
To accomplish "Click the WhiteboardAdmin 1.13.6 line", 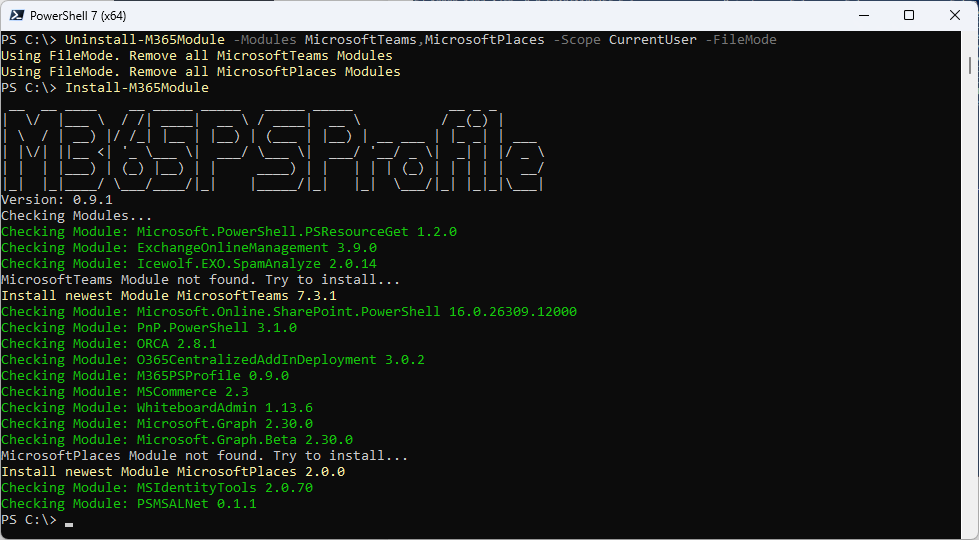I will 157,408.
